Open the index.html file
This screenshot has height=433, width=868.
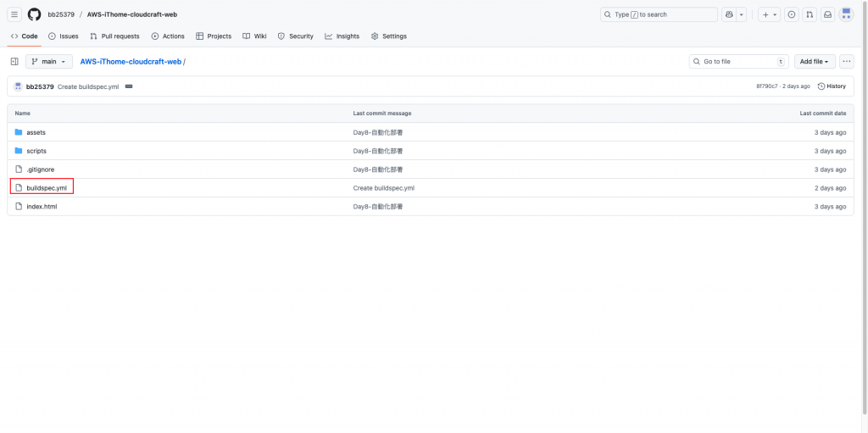42,207
